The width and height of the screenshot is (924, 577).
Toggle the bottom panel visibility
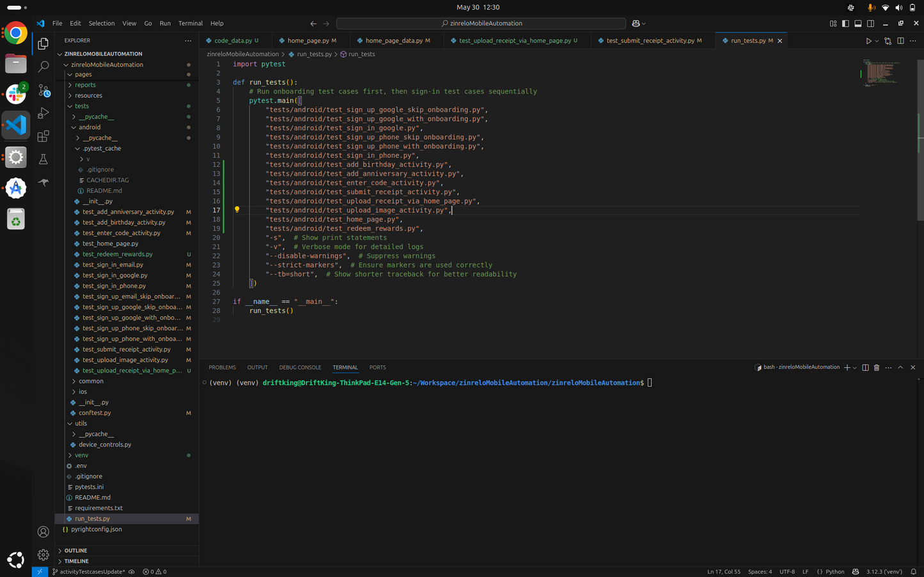[858, 24]
